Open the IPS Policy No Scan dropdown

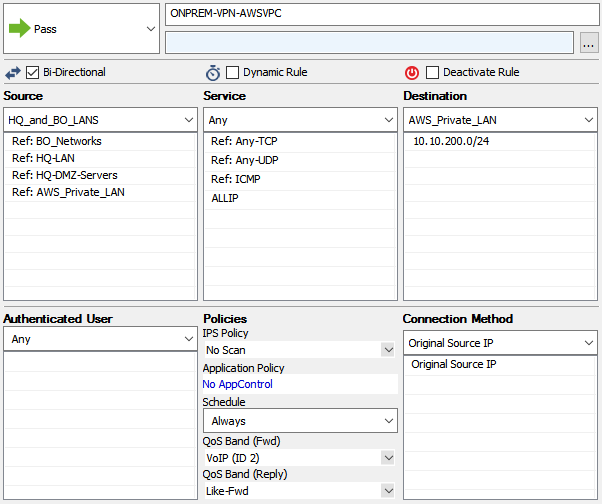click(300, 350)
